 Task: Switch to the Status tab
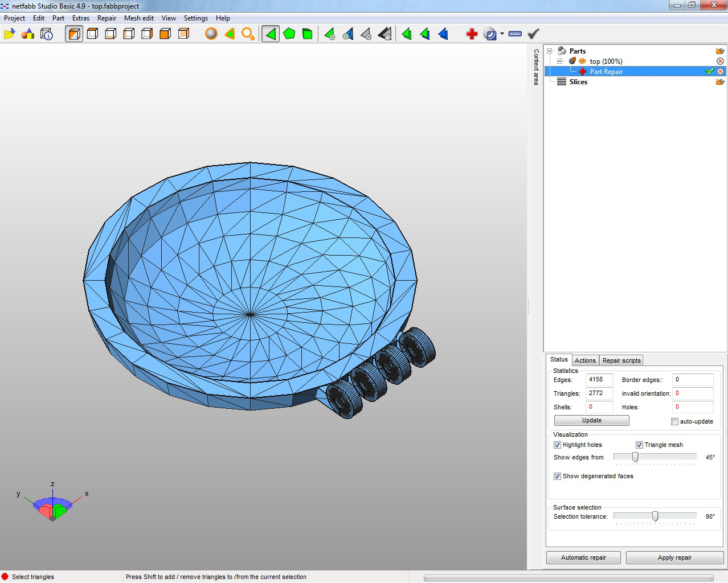click(559, 360)
